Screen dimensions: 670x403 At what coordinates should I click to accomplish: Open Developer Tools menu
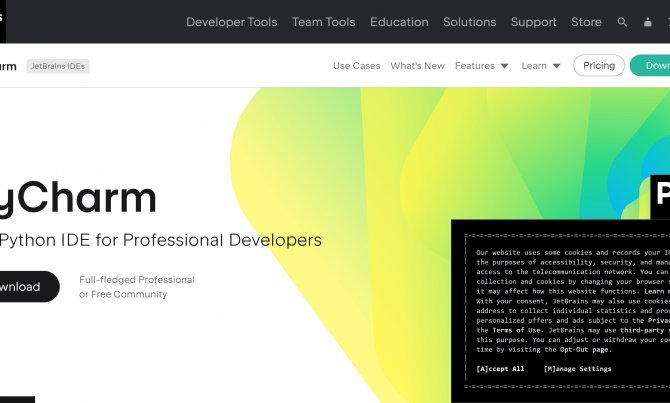pyautogui.click(x=232, y=22)
